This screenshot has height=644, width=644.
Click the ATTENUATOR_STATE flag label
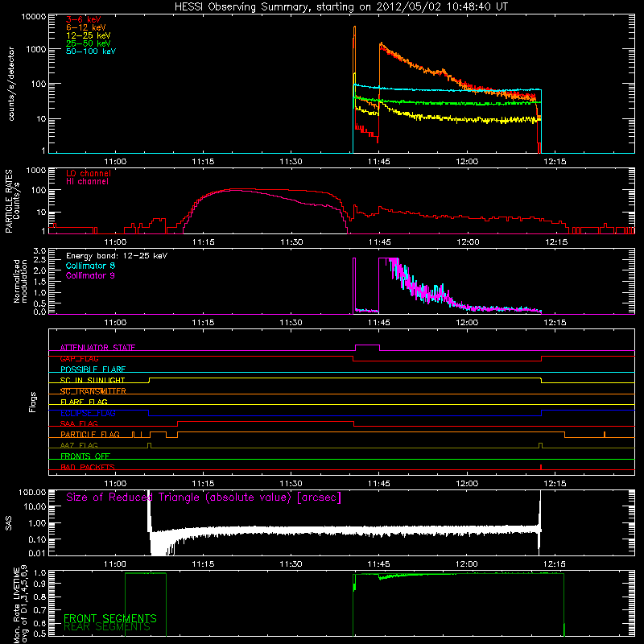(97, 348)
